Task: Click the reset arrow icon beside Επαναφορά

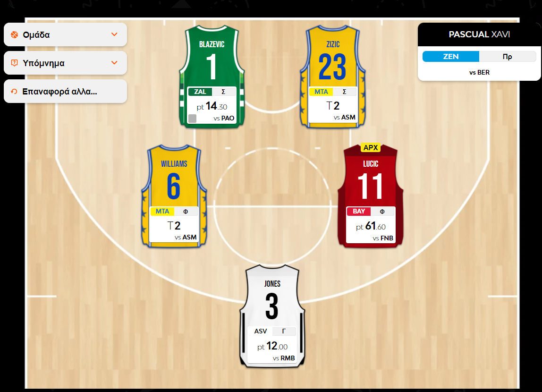Action: point(14,91)
